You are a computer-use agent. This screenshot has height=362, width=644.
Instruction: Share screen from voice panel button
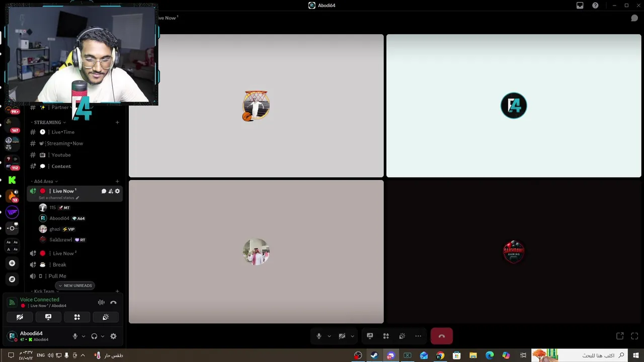tap(48, 317)
